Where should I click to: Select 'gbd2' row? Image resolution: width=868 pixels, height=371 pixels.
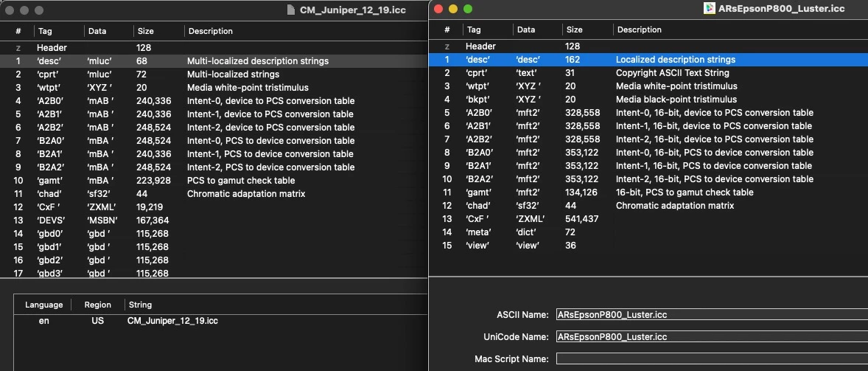click(214, 260)
